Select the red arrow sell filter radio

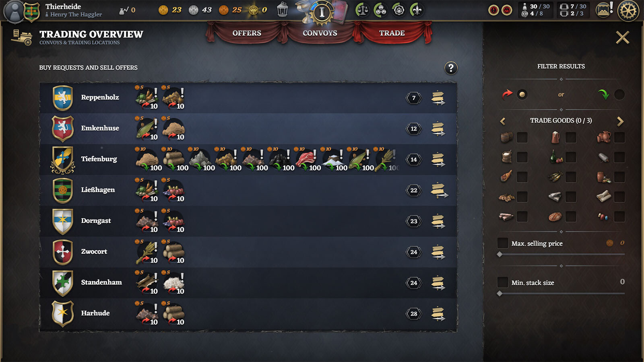[x=522, y=95]
